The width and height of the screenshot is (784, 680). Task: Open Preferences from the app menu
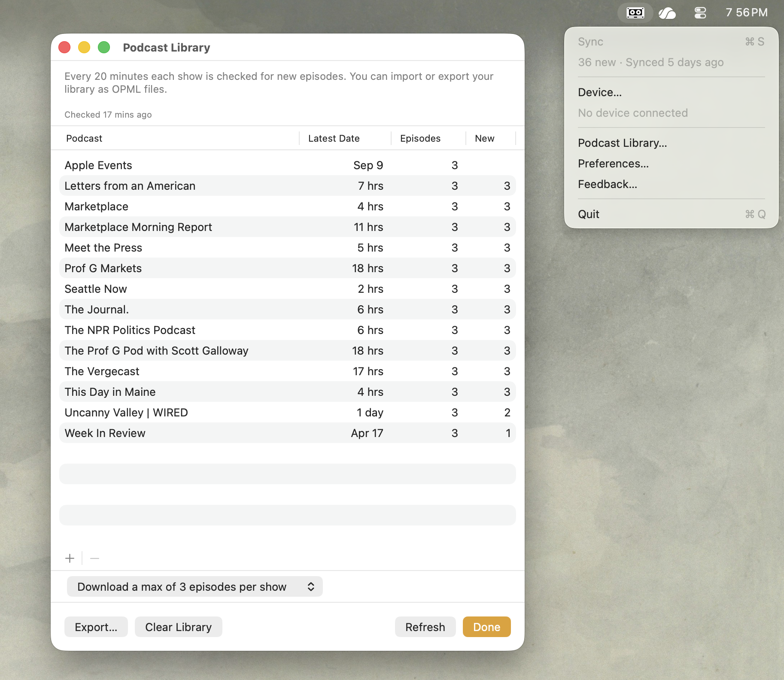pyautogui.click(x=614, y=164)
